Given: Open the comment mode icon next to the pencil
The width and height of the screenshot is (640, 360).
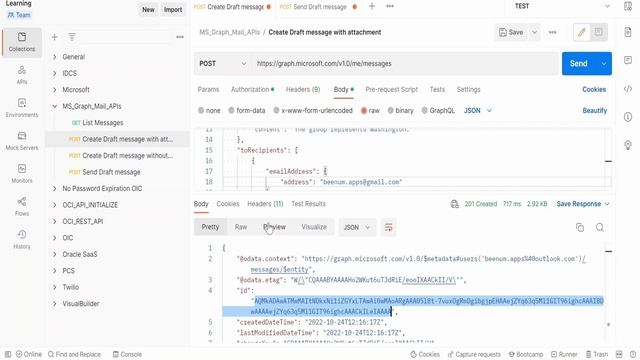Looking at the screenshot, I should pyautogui.click(x=598, y=32).
